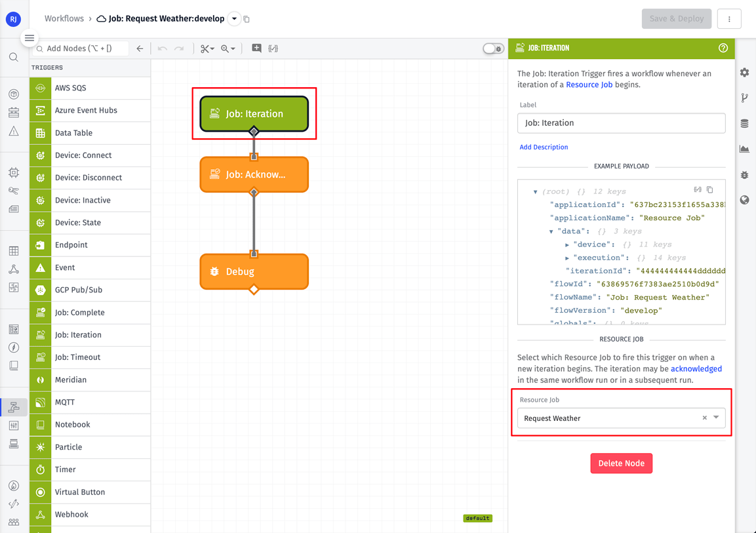Viewport: 756px width, 533px height.
Task: Expand the "device" payload key
Action: [x=567, y=245]
